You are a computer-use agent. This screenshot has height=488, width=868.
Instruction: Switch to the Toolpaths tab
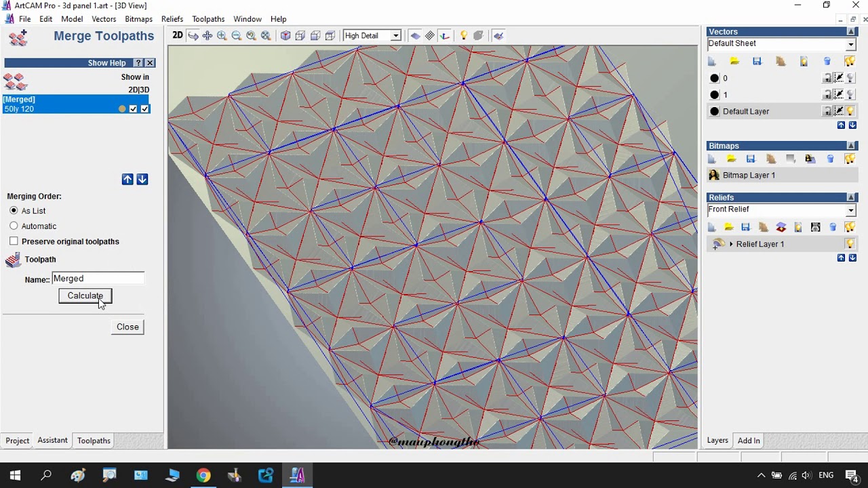(x=94, y=441)
